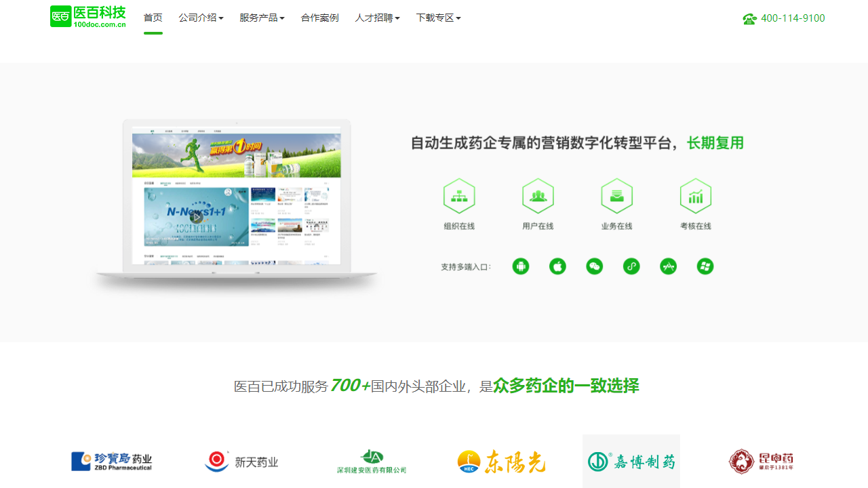Open the 服务产品 dropdown menu
Screen dimensions: 868x488
click(262, 18)
